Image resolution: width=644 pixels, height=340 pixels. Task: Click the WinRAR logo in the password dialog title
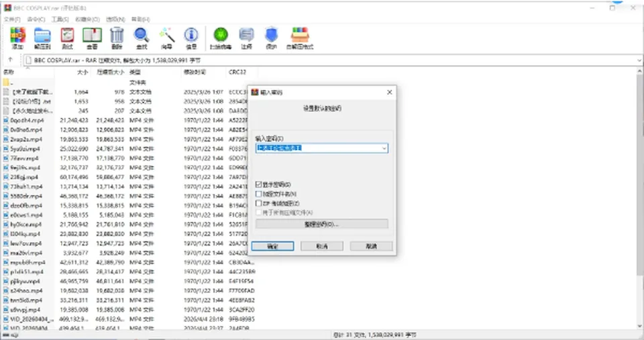pyautogui.click(x=255, y=92)
